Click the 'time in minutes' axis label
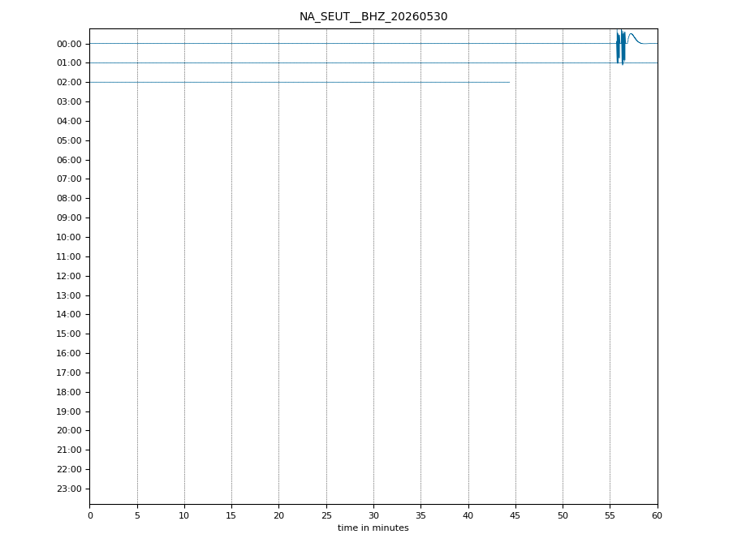Image resolution: width=746 pixels, height=560 pixels. click(x=373, y=528)
